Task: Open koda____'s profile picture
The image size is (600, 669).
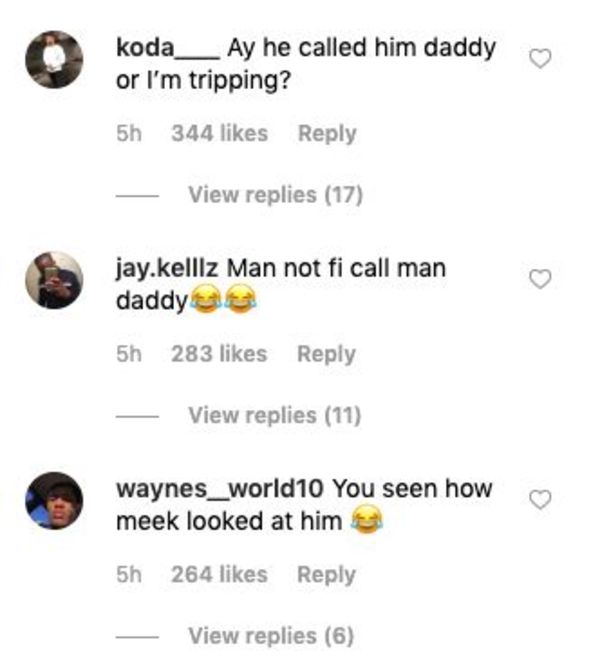Action: [54, 59]
